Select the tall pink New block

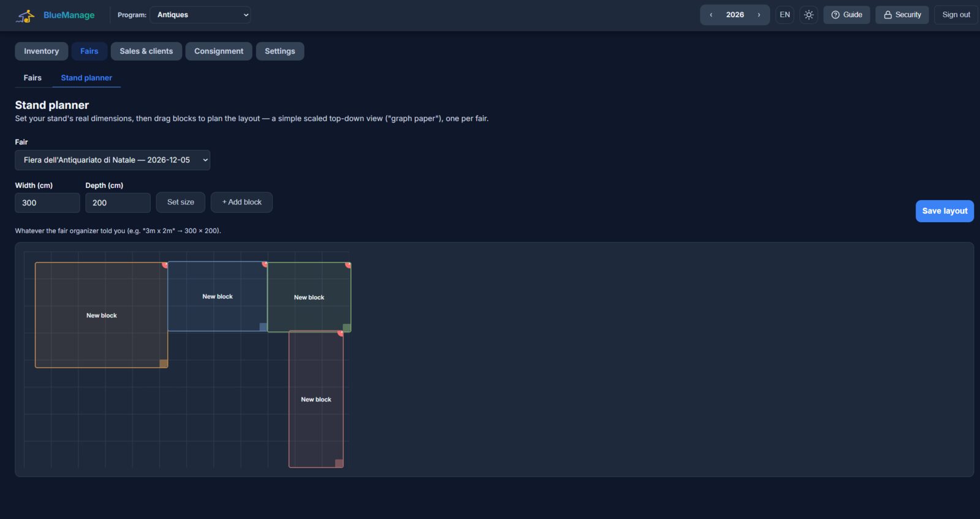pos(316,399)
